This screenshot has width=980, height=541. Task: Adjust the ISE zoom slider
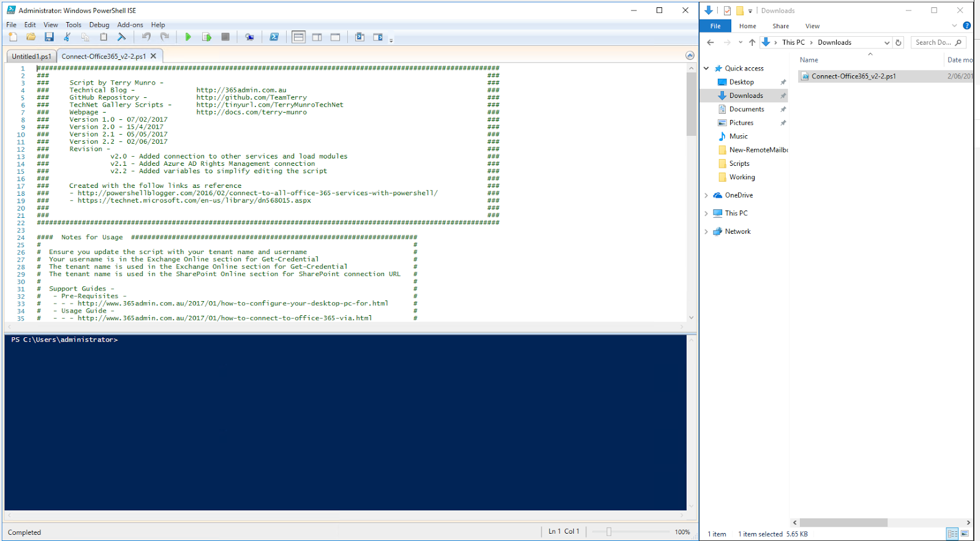coord(609,532)
